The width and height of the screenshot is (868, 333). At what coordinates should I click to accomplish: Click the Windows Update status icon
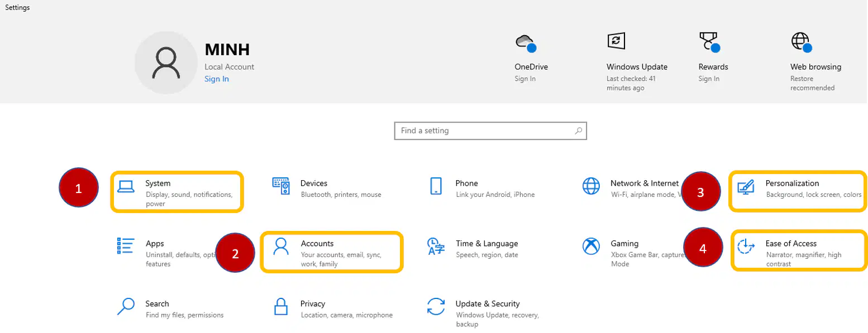tap(616, 41)
